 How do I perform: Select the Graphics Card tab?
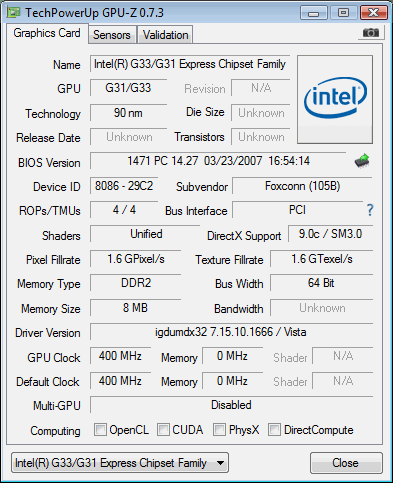tap(47, 33)
